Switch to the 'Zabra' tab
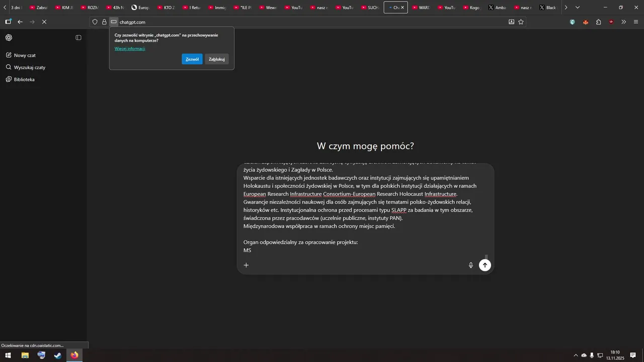644x362 pixels. [x=39, y=8]
